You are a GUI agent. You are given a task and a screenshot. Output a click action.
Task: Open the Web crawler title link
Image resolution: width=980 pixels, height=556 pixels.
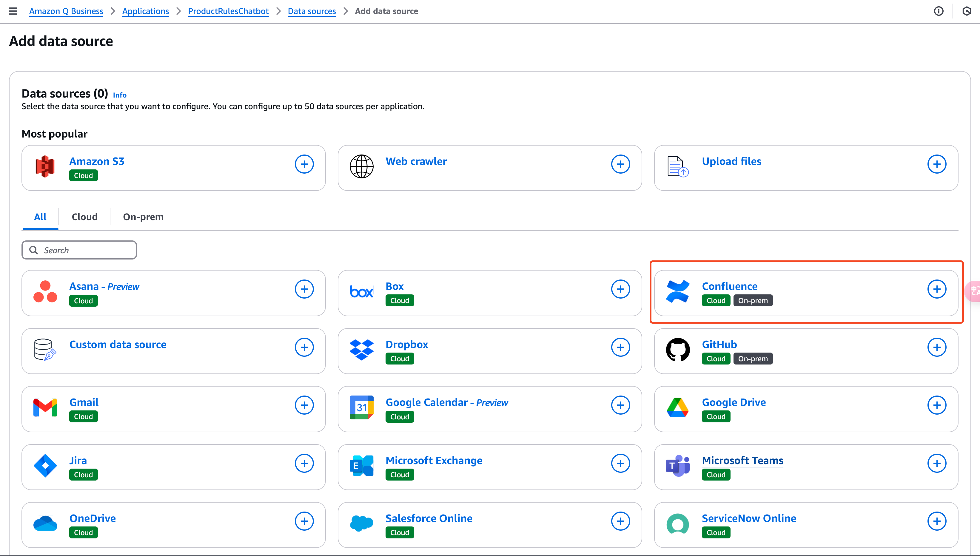pyautogui.click(x=416, y=161)
